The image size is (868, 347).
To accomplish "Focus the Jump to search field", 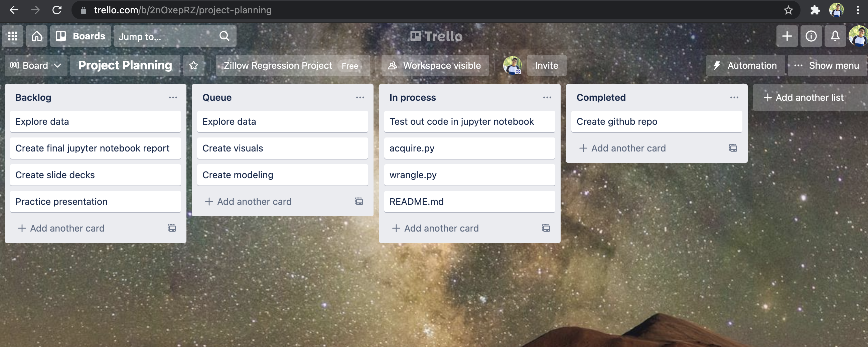I will [x=175, y=36].
